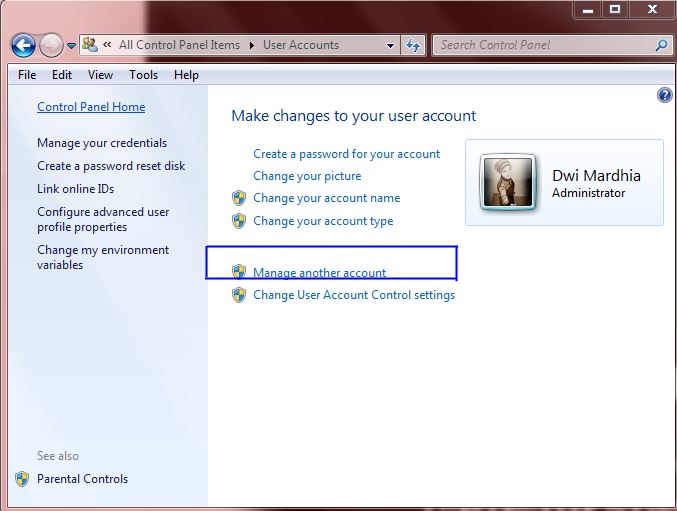Click All Control Panel Items breadcrumb
677x511 pixels.
coord(179,45)
